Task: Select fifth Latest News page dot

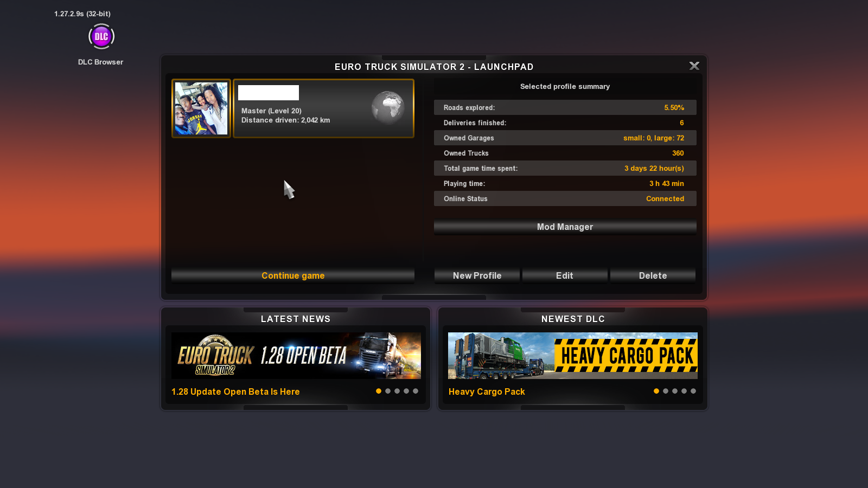Action: (416, 391)
